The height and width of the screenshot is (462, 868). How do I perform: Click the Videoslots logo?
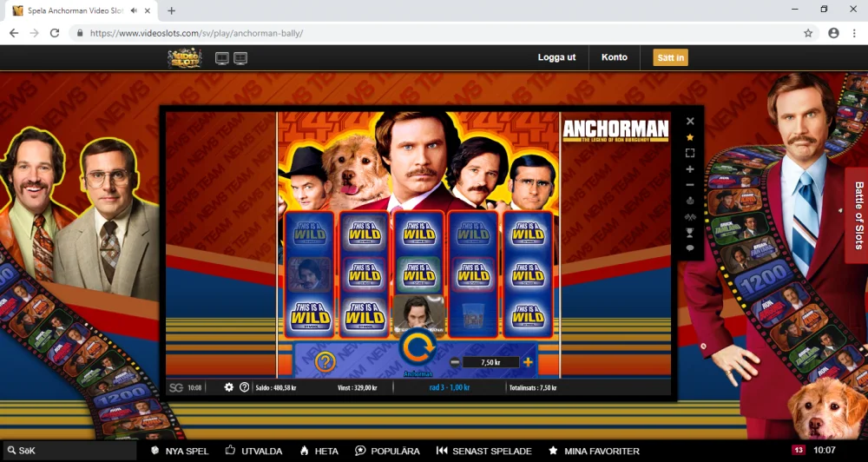click(x=185, y=57)
